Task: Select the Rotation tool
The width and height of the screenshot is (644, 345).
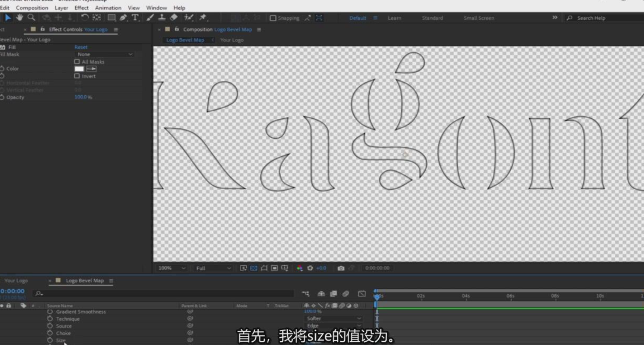Action: pos(85,17)
